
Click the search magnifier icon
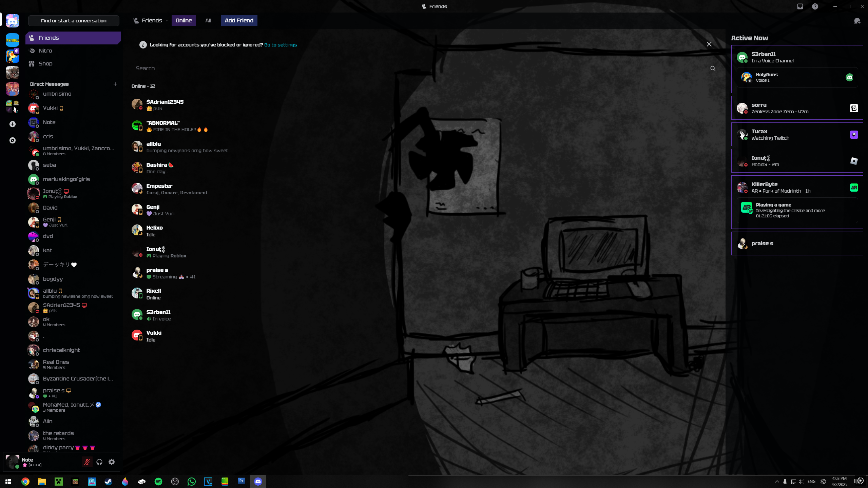713,69
